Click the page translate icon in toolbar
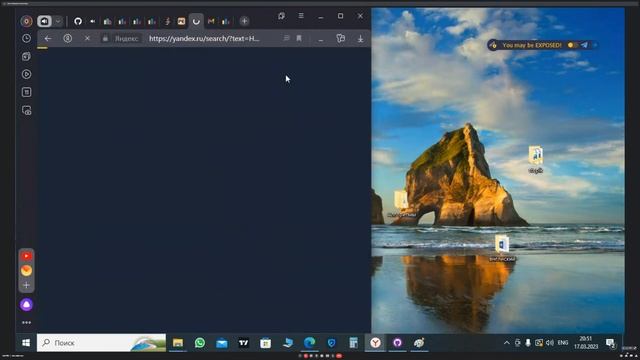 (340, 38)
